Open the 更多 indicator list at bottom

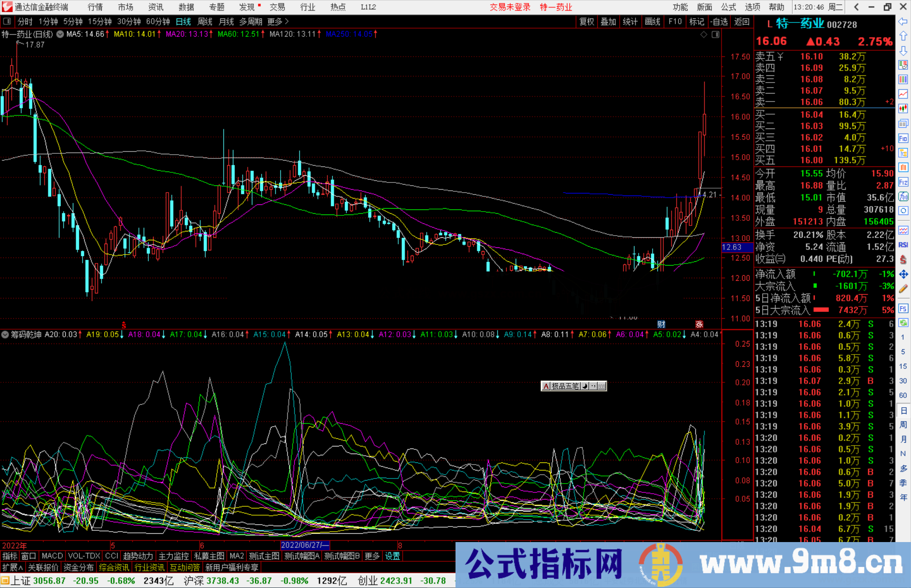[x=372, y=556]
